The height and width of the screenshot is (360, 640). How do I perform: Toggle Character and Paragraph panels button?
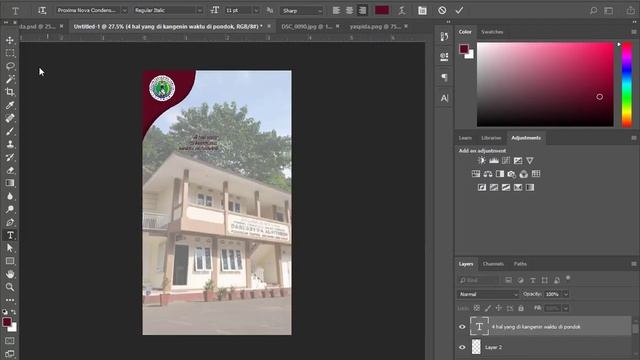[422, 11]
